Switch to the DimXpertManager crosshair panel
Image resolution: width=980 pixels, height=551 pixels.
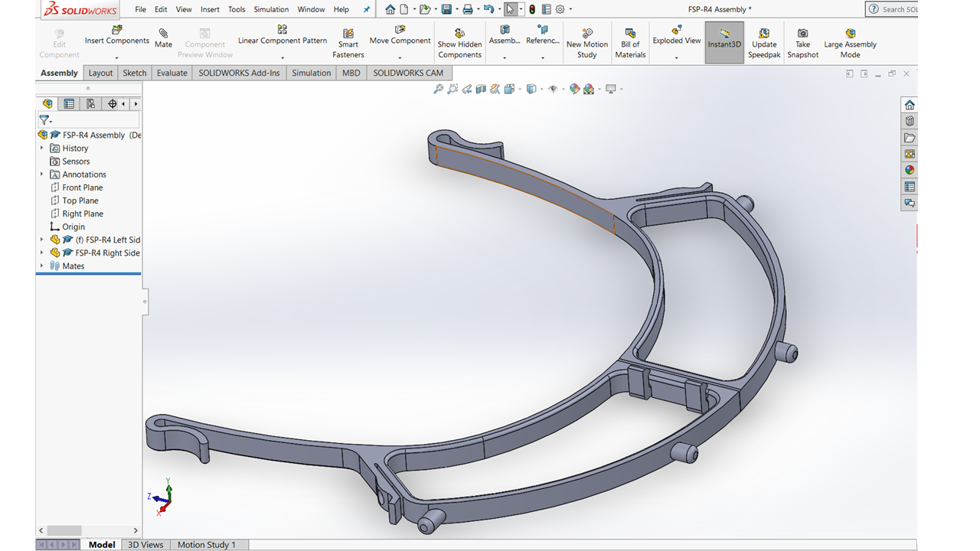click(x=112, y=104)
